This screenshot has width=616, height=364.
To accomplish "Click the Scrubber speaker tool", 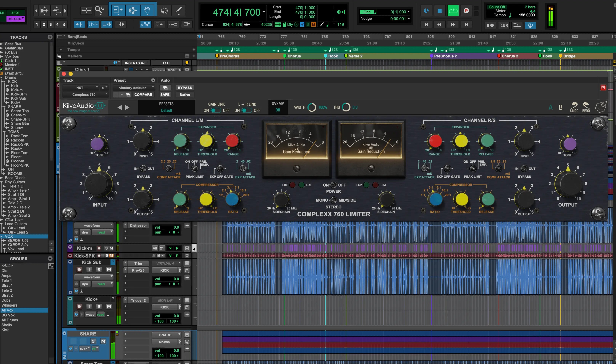I will 164,10.
